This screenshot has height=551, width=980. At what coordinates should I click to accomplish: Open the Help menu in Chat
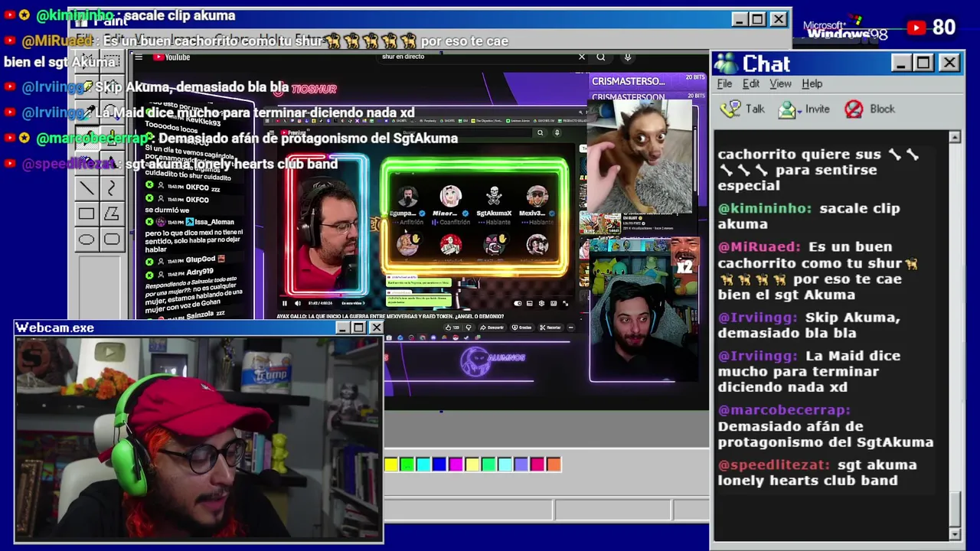(812, 83)
